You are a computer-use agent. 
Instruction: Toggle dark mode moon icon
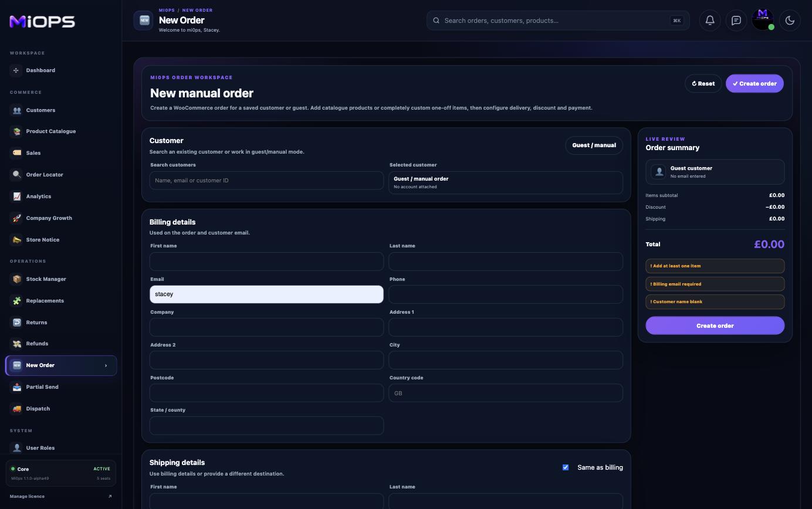(x=790, y=21)
